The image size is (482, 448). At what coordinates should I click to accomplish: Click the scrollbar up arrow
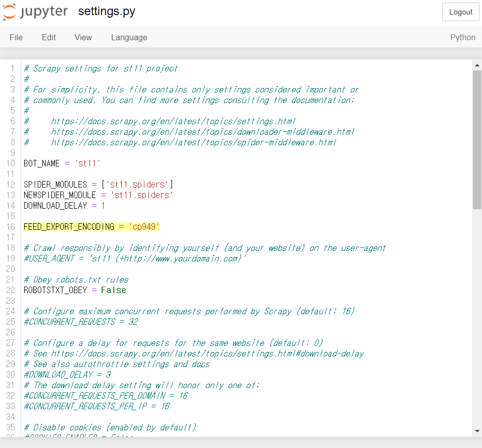477,65
